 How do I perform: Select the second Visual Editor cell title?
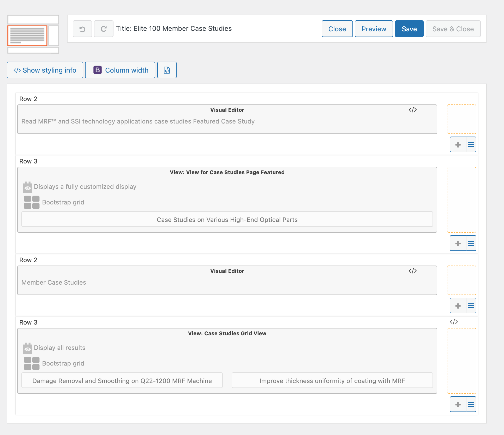pos(227,271)
